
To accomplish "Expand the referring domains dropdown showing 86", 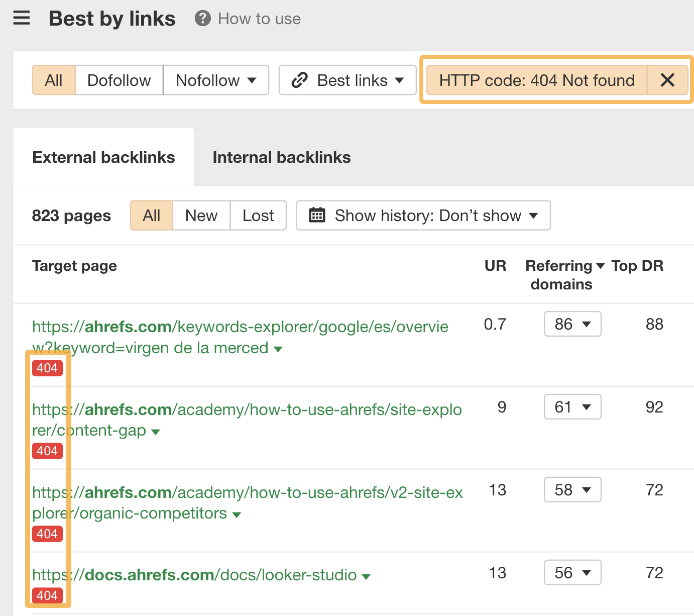I will coord(572,324).
